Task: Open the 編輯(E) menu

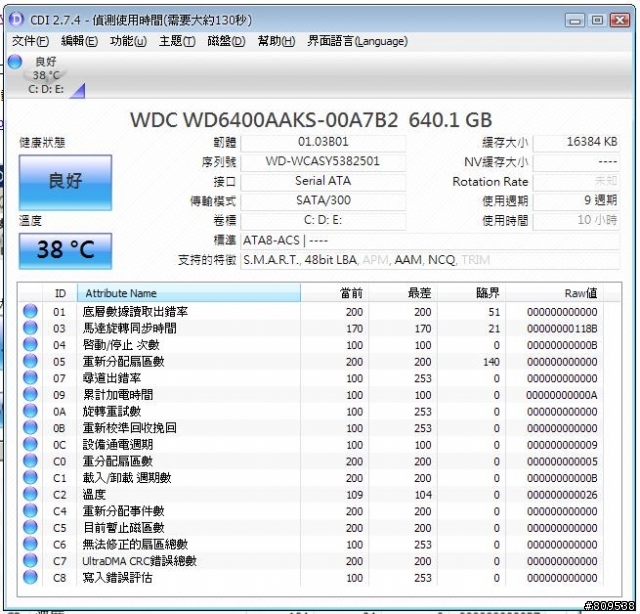Action: [x=79, y=41]
